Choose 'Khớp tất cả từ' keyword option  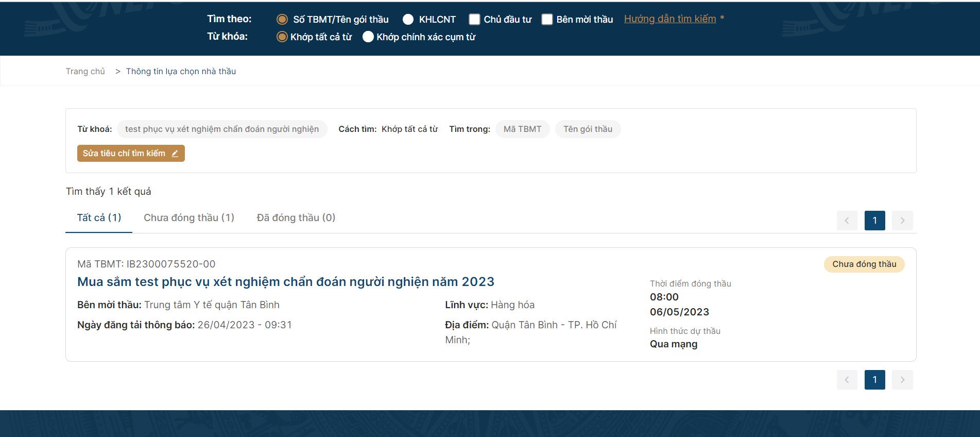282,37
